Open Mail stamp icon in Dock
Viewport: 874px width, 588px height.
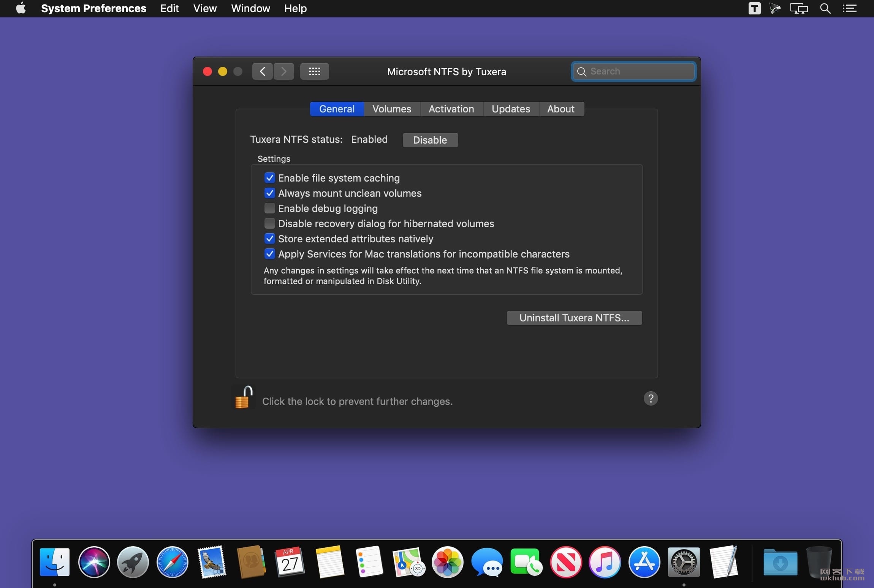pos(212,562)
